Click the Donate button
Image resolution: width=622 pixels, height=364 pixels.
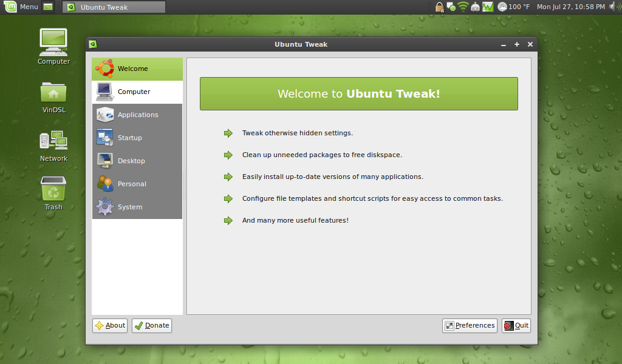(152, 326)
